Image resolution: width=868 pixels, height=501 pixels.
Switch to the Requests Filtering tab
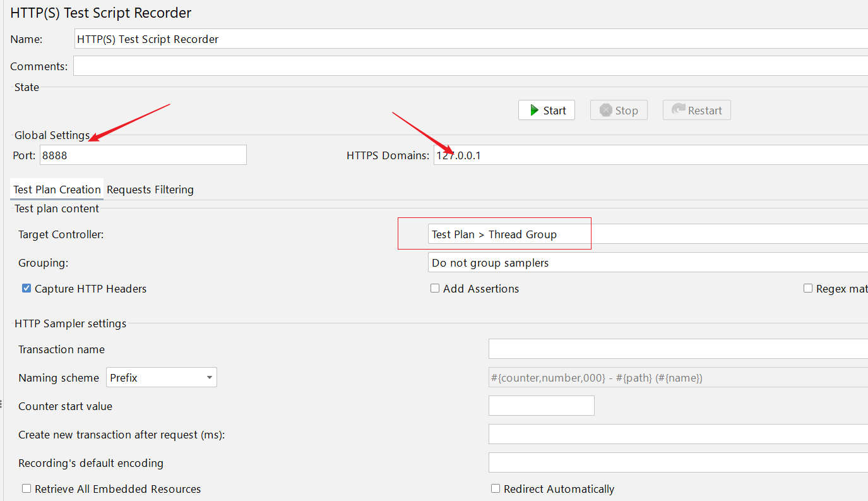[x=150, y=190]
